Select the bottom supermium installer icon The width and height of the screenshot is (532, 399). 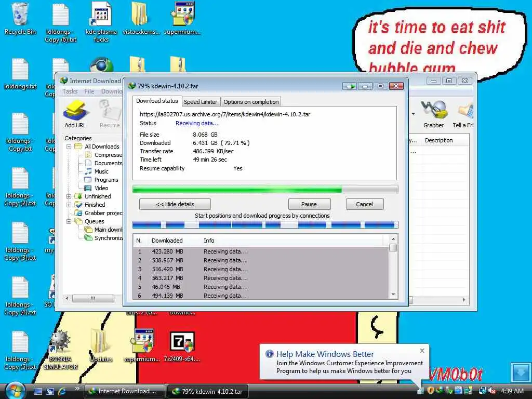click(x=142, y=346)
